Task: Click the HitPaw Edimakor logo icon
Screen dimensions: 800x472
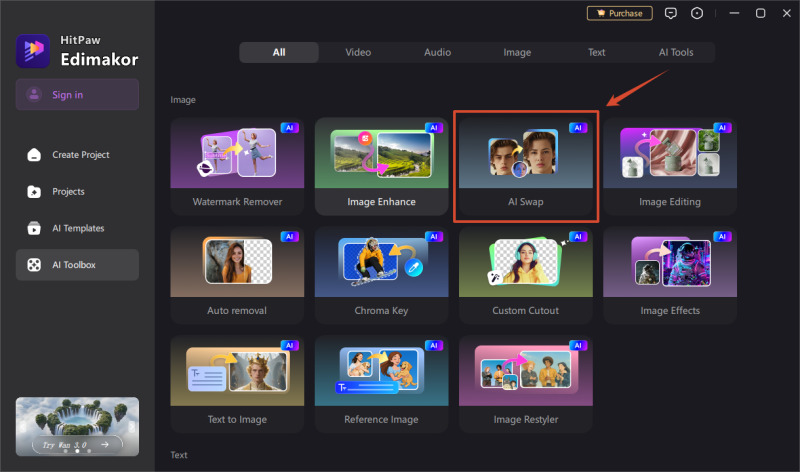Action: 33,51
